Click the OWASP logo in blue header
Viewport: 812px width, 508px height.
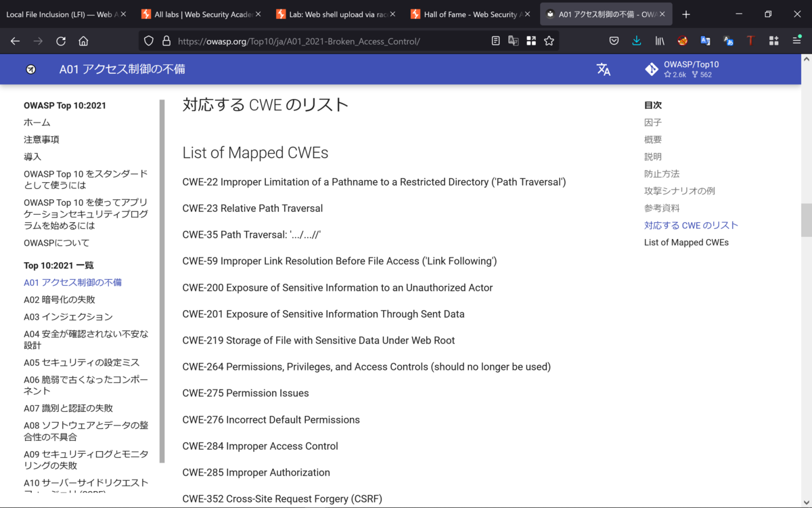click(x=30, y=69)
